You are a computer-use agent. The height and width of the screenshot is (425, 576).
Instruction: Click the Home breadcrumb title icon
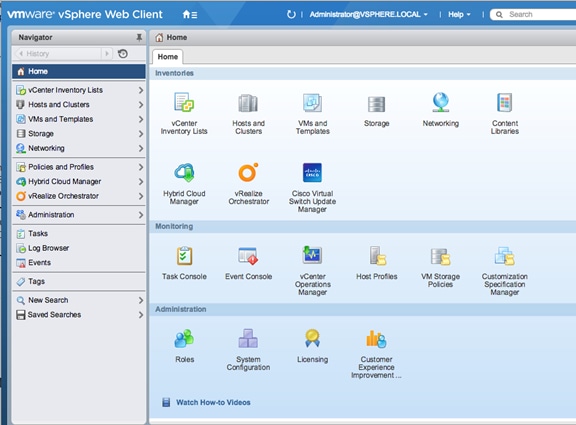(159, 37)
